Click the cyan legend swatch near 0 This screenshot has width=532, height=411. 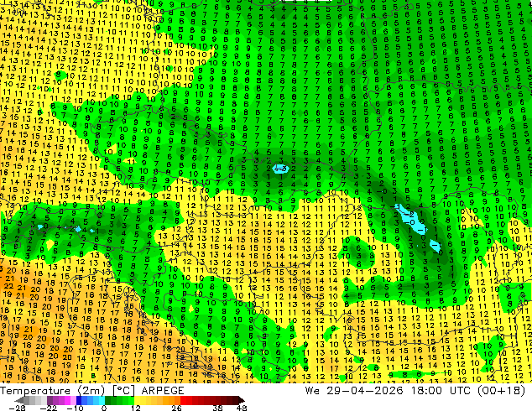coord(102,400)
